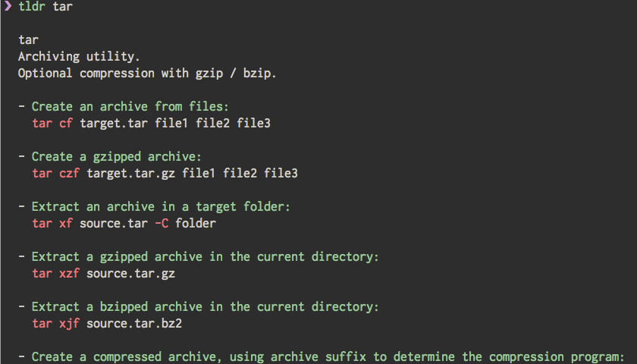
Task: Select the "Archiving utility." description line
Action: click(79, 57)
